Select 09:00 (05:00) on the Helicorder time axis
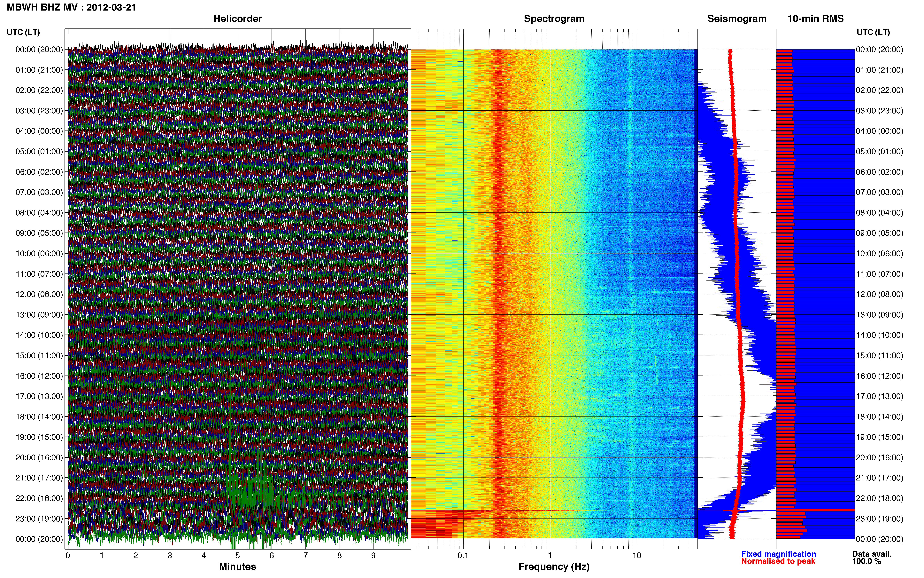 39,233
